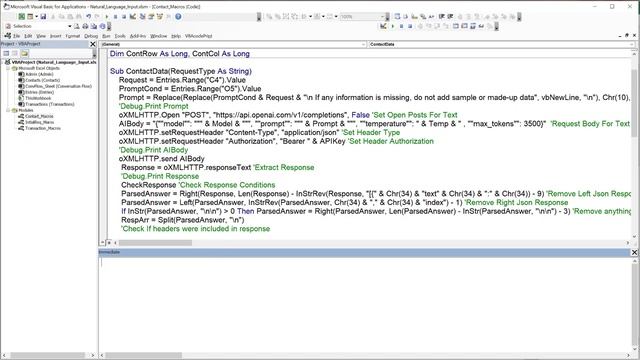Open the Properties Window icon

151,17
